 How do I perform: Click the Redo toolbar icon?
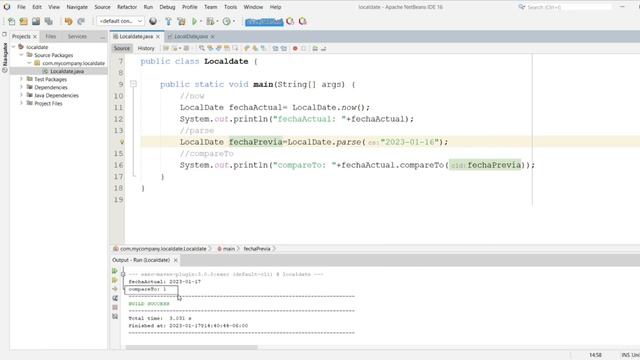coord(81,21)
